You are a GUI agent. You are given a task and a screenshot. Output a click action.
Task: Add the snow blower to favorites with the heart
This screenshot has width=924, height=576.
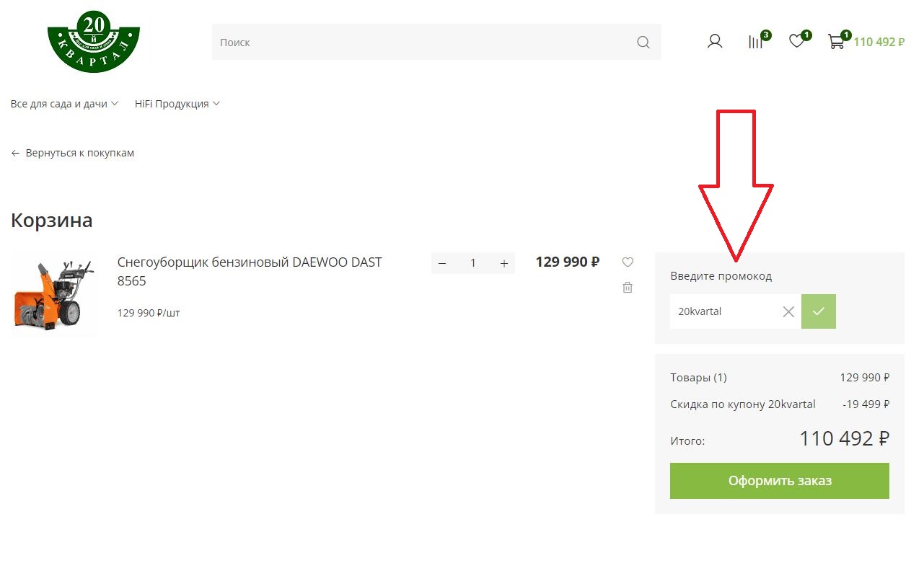click(628, 262)
